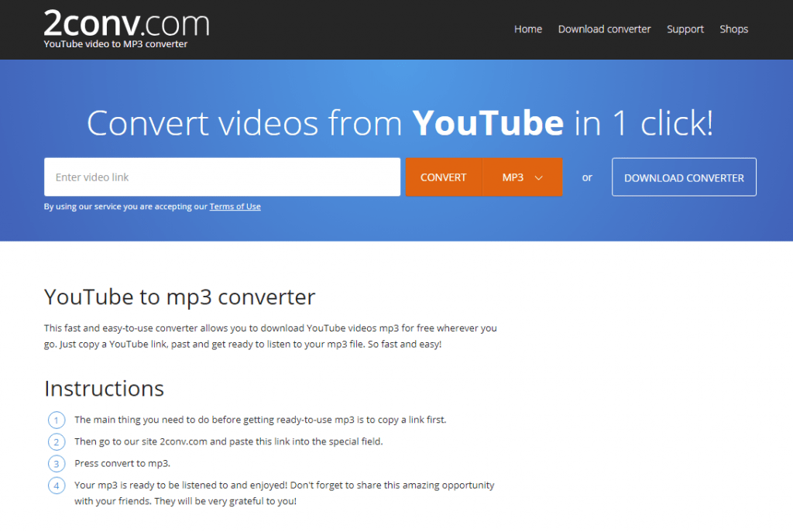This screenshot has height=532, width=793.
Task: Open the Terms of Use link
Action: [235, 206]
